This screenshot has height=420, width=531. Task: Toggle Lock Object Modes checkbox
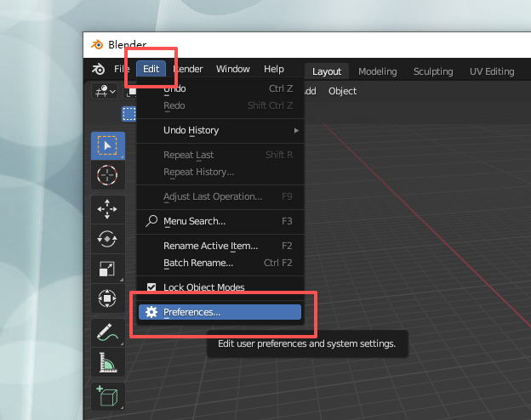[x=151, y=287]
